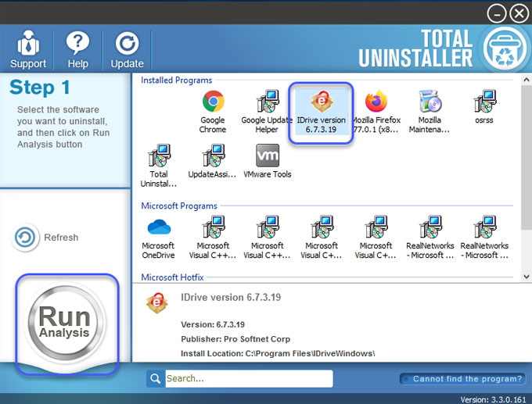The height and width of the screenshot is (404, 532).
Task: Select Mozilla Maintenance Service icon
Action: 430,112
